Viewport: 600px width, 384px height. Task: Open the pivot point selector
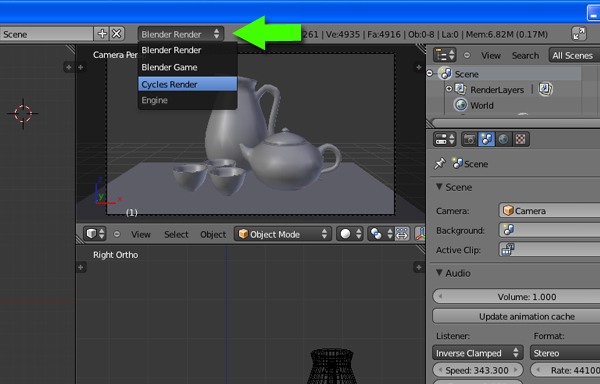pos(380,234)
